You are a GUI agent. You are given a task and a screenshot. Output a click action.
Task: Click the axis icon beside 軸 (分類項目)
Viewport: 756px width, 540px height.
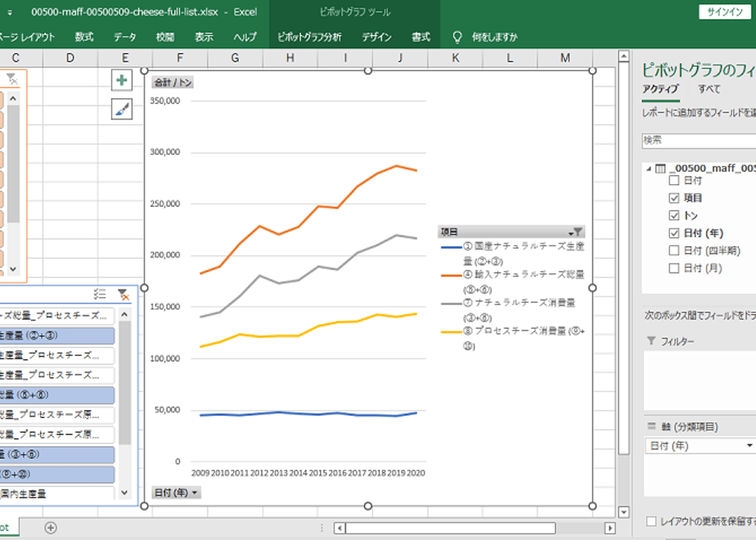[651, 426]
